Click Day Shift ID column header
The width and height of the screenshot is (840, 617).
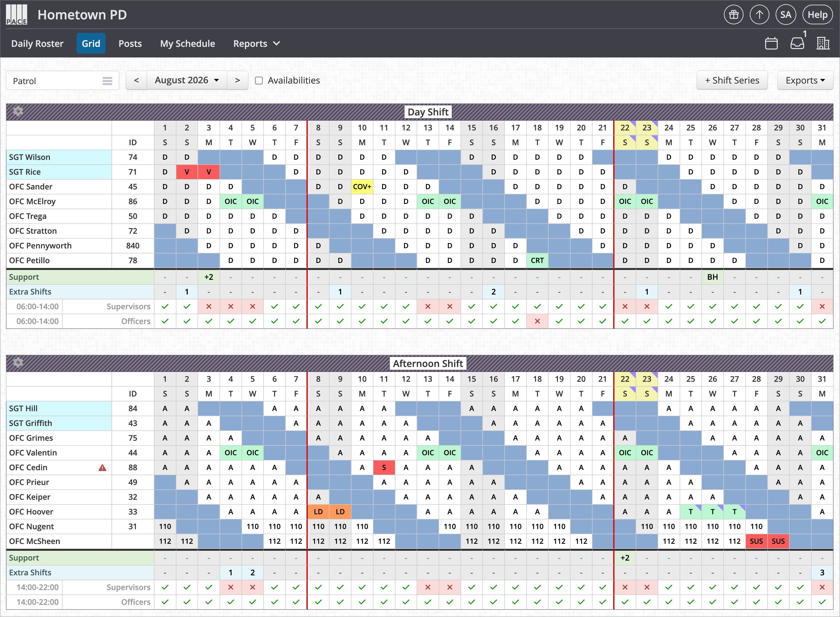[x=133, y=142]
